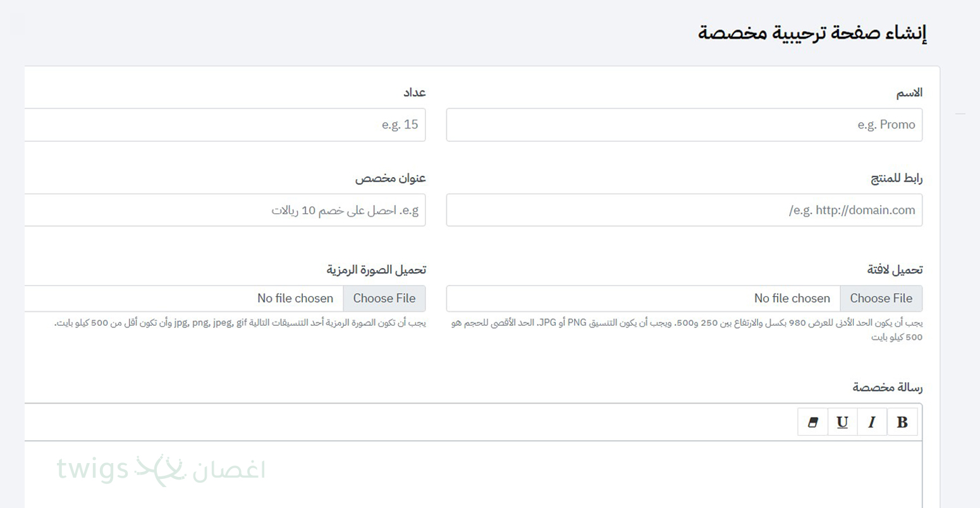Click the عنوان مخصص label
This screenshot has height=508, width=980.
[x=390, y=178]
